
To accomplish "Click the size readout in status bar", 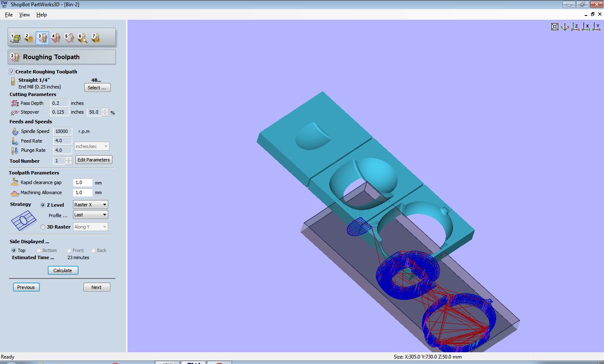I will [428, 357].
